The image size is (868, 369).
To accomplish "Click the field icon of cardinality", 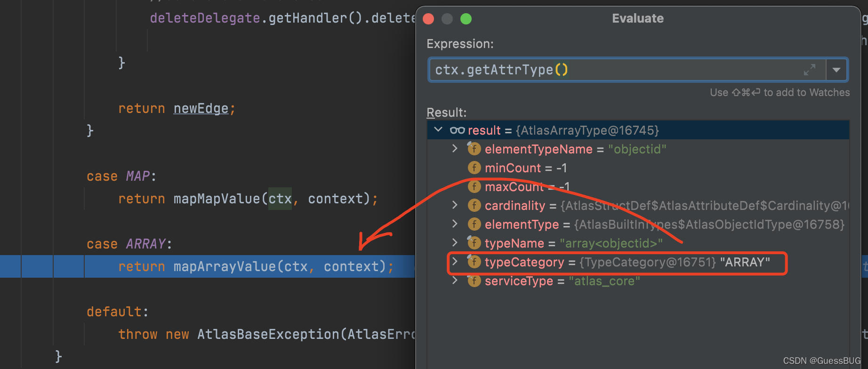I will coord(474,205).
